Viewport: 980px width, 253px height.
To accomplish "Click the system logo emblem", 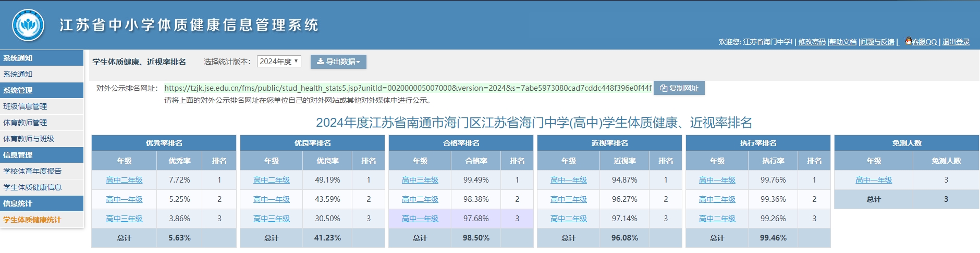I will (28, 25).
